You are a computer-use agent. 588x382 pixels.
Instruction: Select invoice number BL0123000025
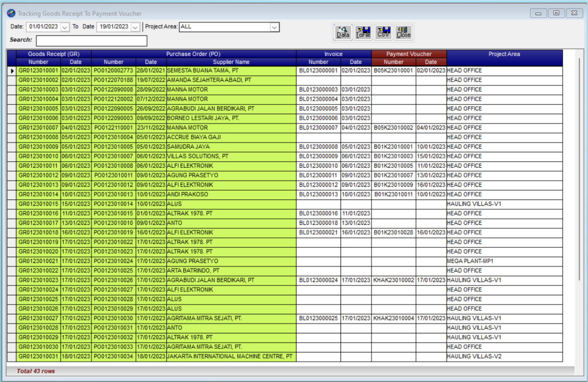point(319,318)
